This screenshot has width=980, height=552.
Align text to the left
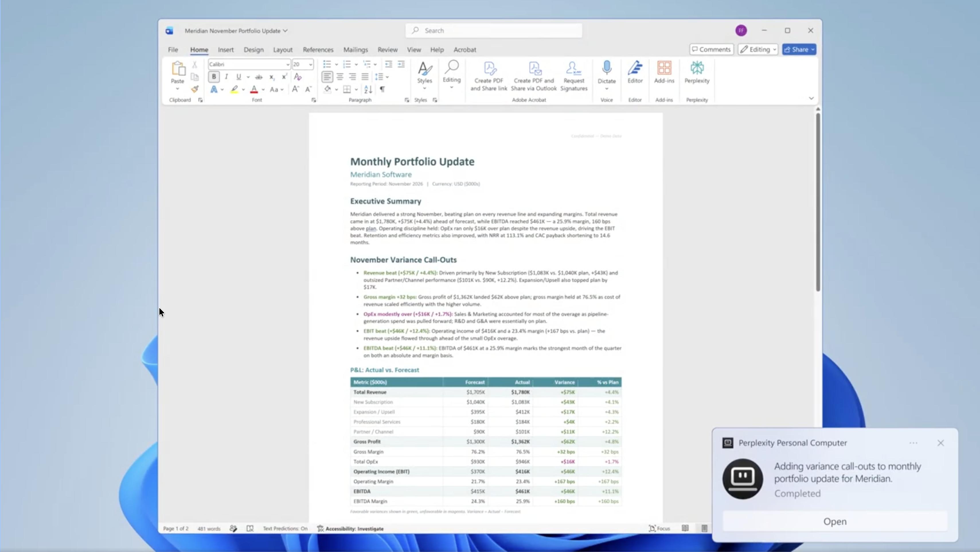click(x=327, y=77)
